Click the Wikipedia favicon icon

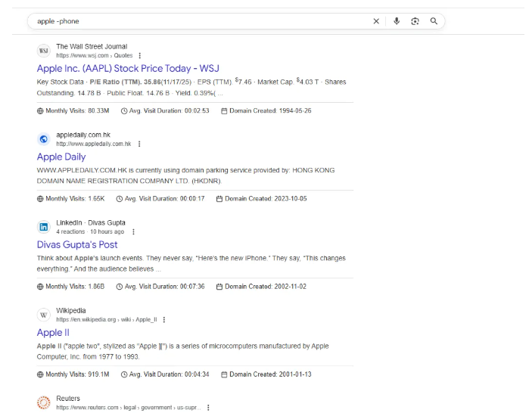44,315
